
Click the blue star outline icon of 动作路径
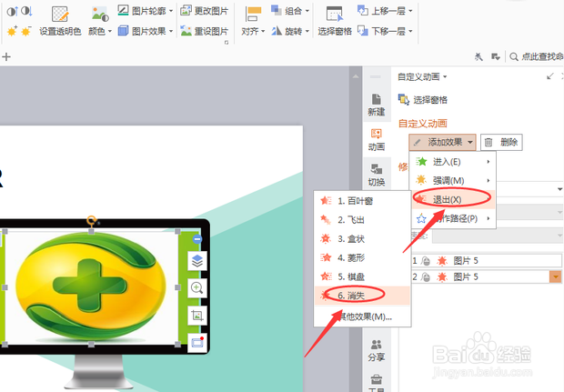coord(421,218)
